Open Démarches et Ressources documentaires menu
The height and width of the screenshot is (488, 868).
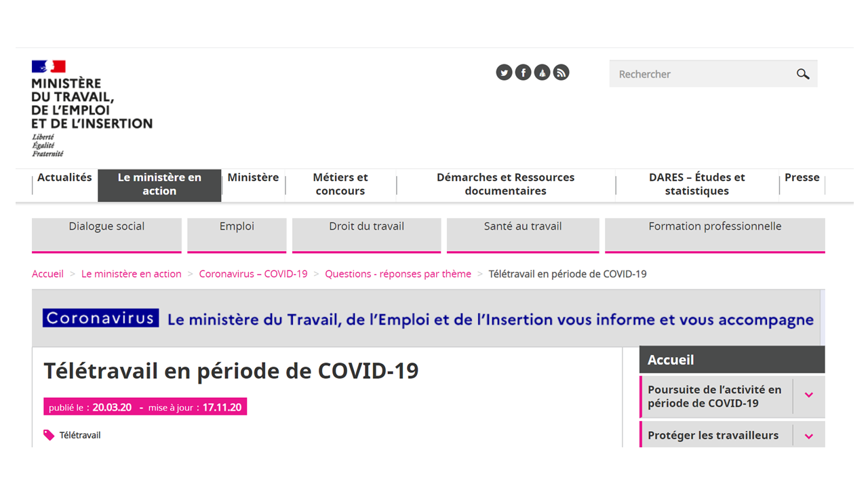505,184
